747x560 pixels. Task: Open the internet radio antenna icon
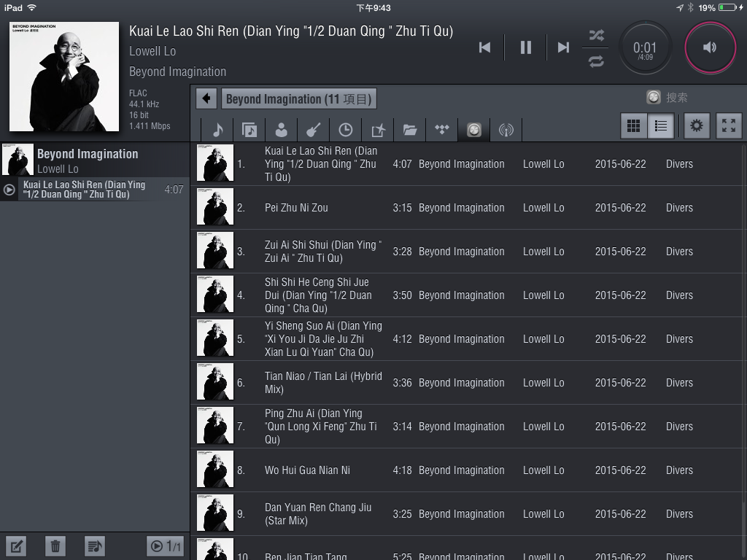coord(506,130)
